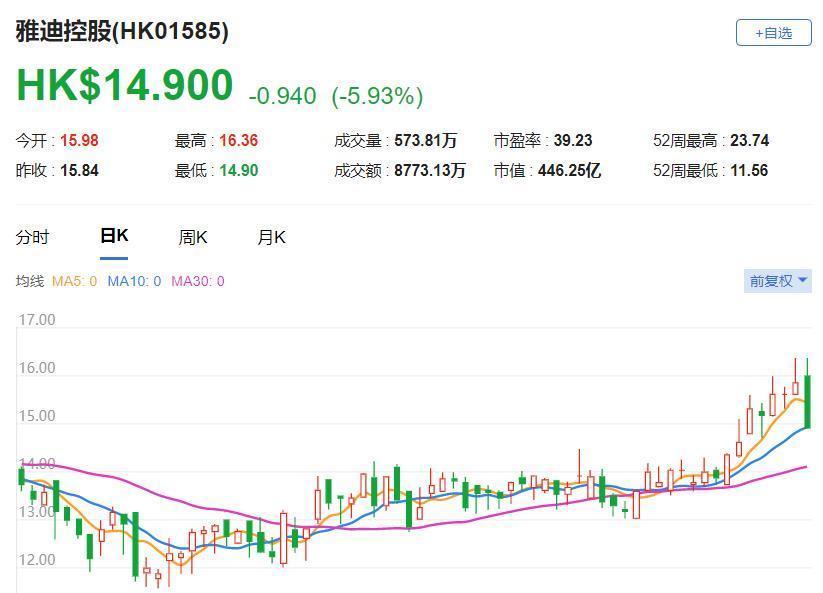
Task: Add stock to watchlist with +自选 button
Action: [x=774, y=33]
